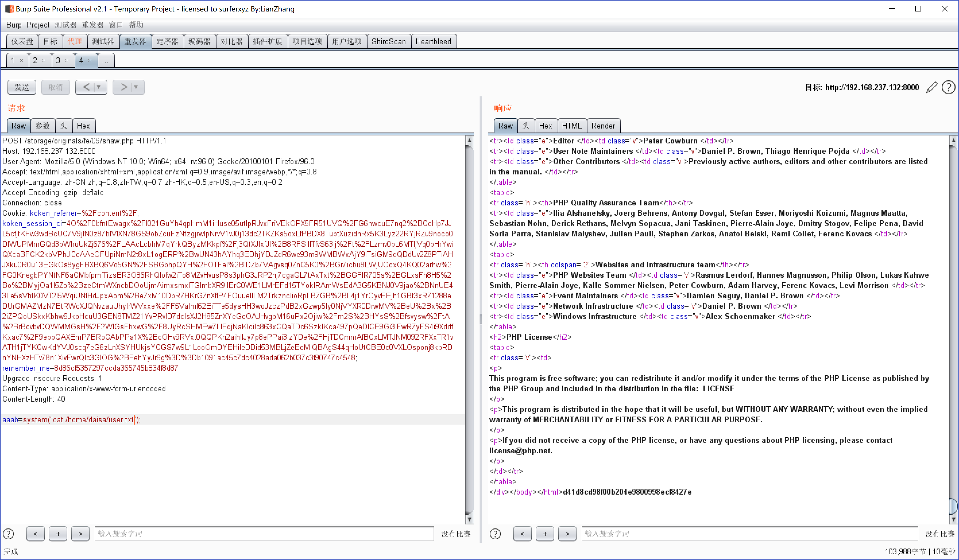Go to next match in response search
The height and width of the screenshot is (560, 959).
point(567,534)
